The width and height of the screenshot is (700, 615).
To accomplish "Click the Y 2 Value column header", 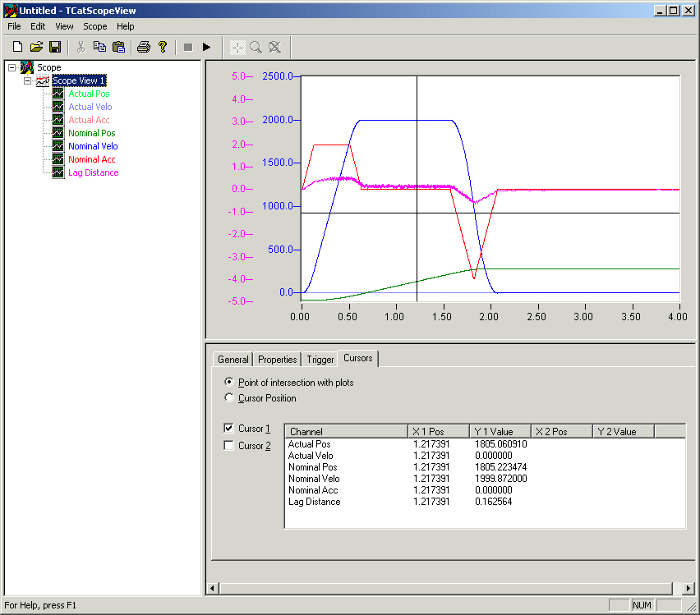I will [624, 432].
